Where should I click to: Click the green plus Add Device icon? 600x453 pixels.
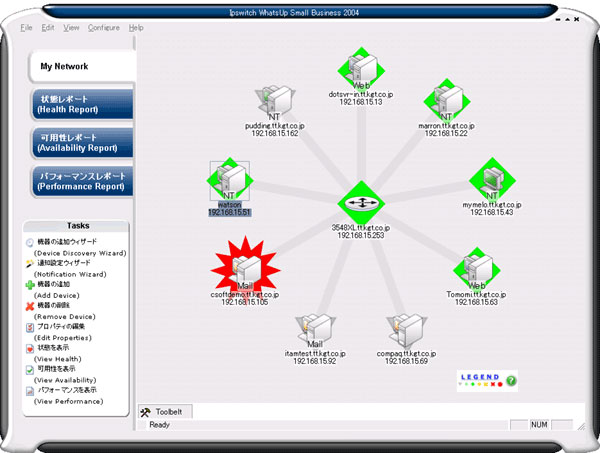click(x=30, y=285)
